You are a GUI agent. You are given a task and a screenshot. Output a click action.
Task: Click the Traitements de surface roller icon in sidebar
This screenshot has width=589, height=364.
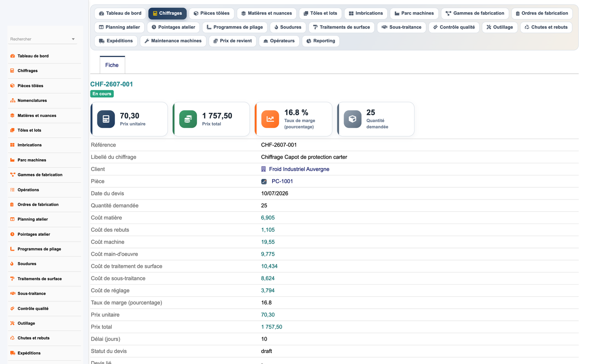pyautogui.click(x=13, y=279)
